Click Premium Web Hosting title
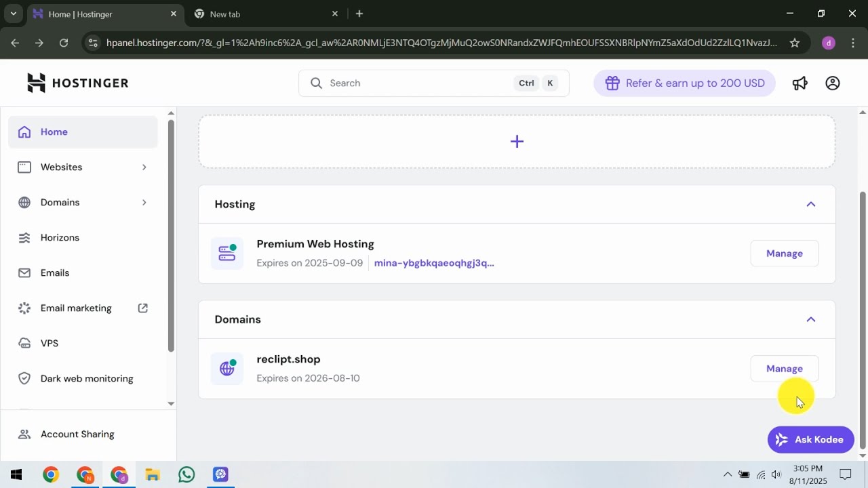The height and width of the screenshot is (488, 868). point(315,244)
